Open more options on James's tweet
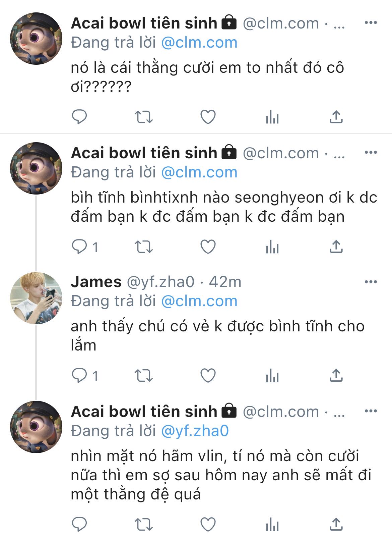Viewport: 392px width, 540px height. coord(371,282)
